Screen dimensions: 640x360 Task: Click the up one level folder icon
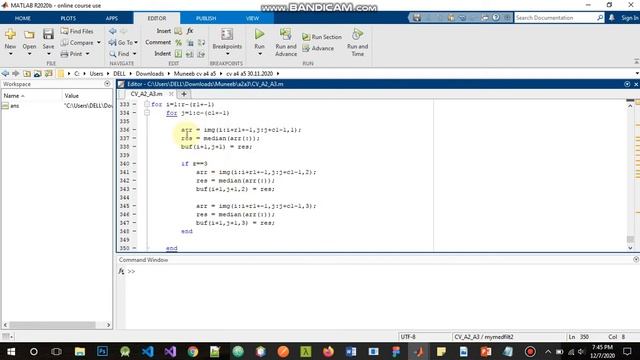coord(27,73)
